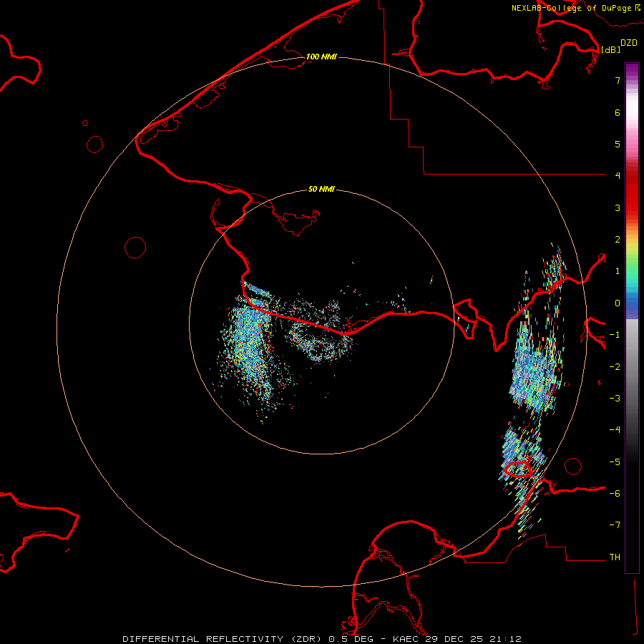Click the 0 dB scale label
Image resolution: width=644 pixels, height=644 pixels.
pyautogui.click(x=618, y=303)
